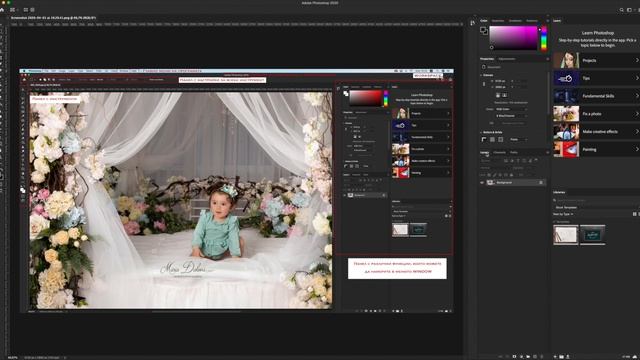Screen dimensions: 640x360
Task: Collapse the Rulers & Grids section
Action: coord(481,132)
